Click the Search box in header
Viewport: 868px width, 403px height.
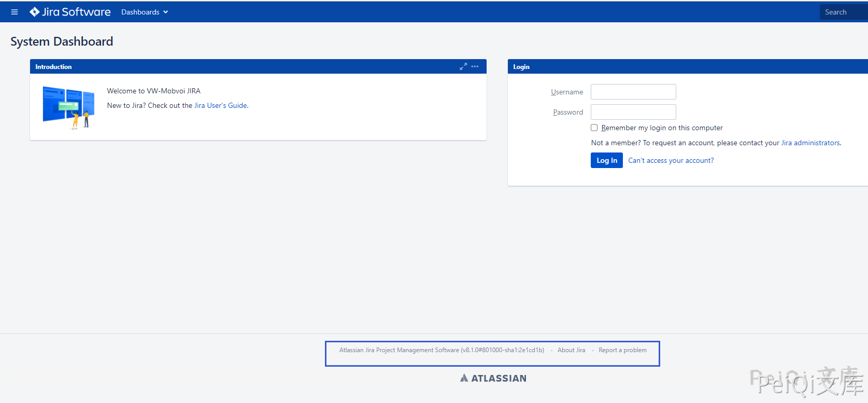(843, 12)
